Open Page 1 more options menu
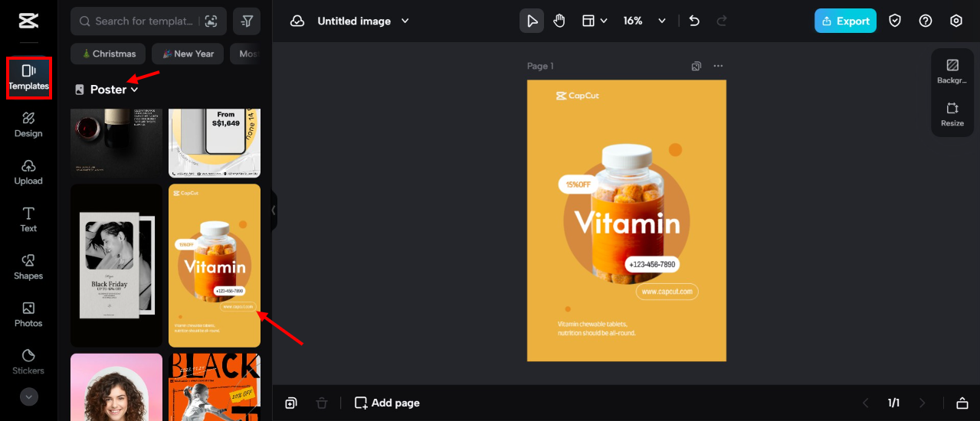The image size is (980, 421). [718, 66]
